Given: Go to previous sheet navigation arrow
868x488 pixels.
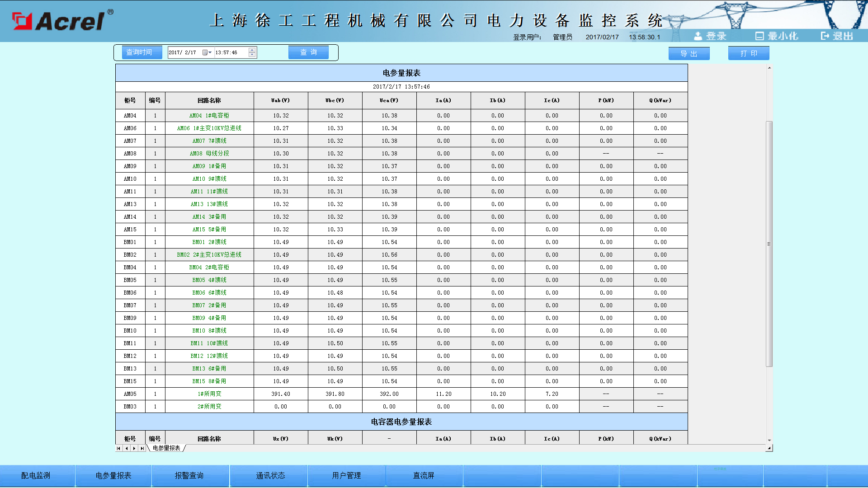Looking at the screenshot, I should pos(127,448).
